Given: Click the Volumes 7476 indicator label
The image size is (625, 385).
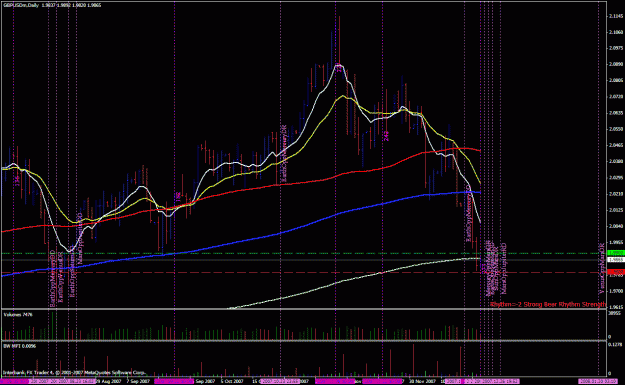Looking at the screenshot, I should tap(18, 315).
